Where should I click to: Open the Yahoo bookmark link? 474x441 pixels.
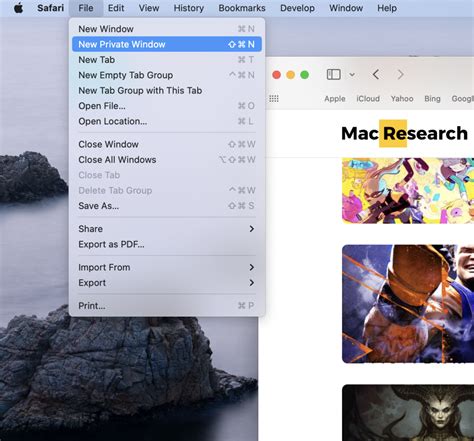402,99
